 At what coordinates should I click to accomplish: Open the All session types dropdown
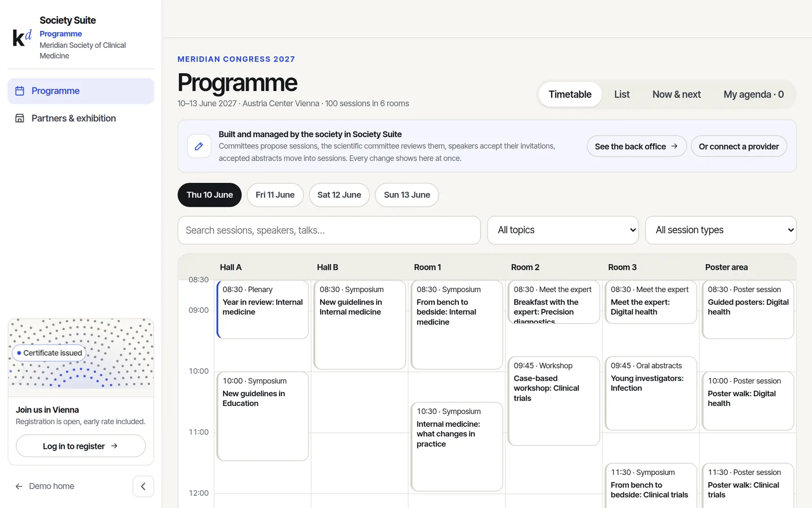[721, 230]
